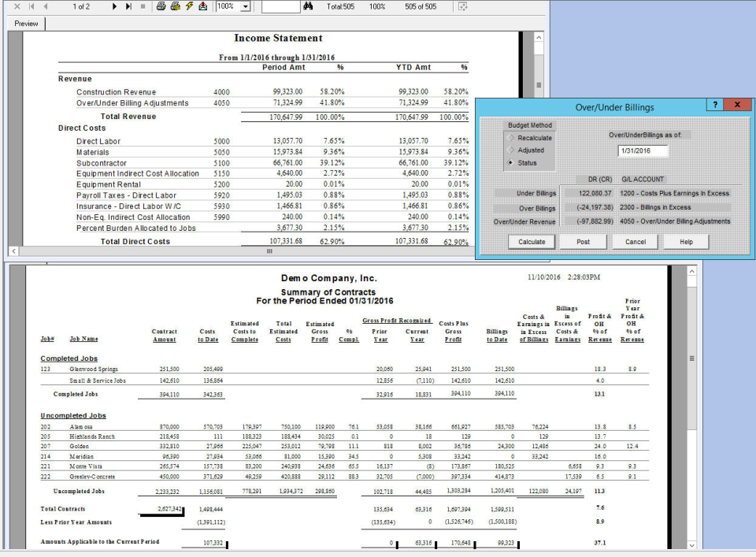The height and width of the screenshot is (557, 756).
Task: Click the toolbar icon after 505 of 505
Action: tap(463, 6)
